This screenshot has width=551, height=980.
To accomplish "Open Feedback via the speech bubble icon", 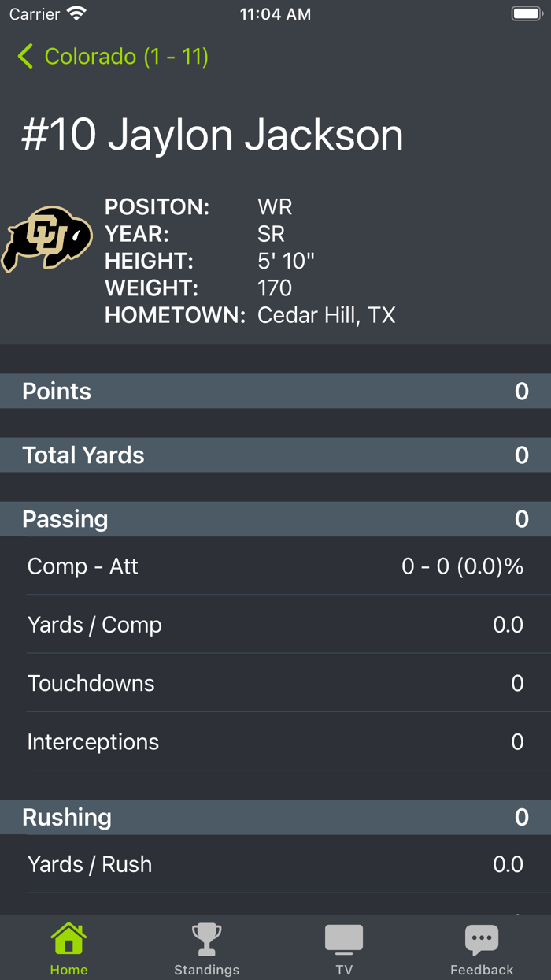I will tap(482, 937).
